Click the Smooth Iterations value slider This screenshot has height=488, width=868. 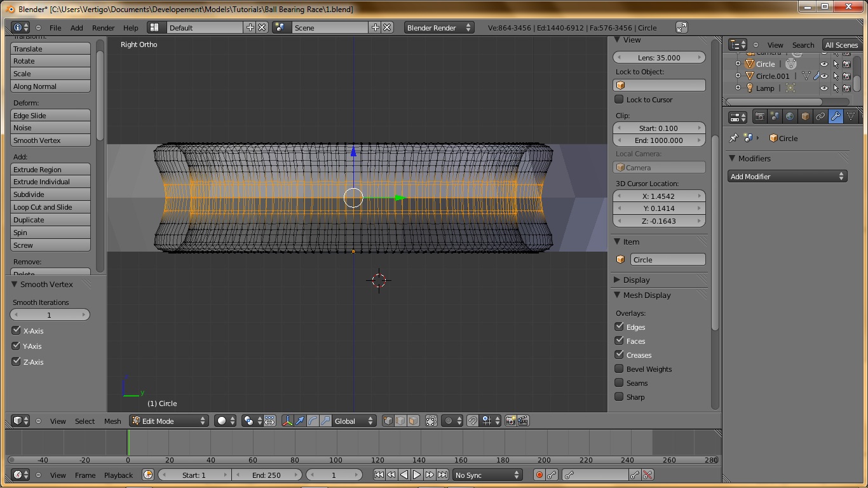[50, 315]
